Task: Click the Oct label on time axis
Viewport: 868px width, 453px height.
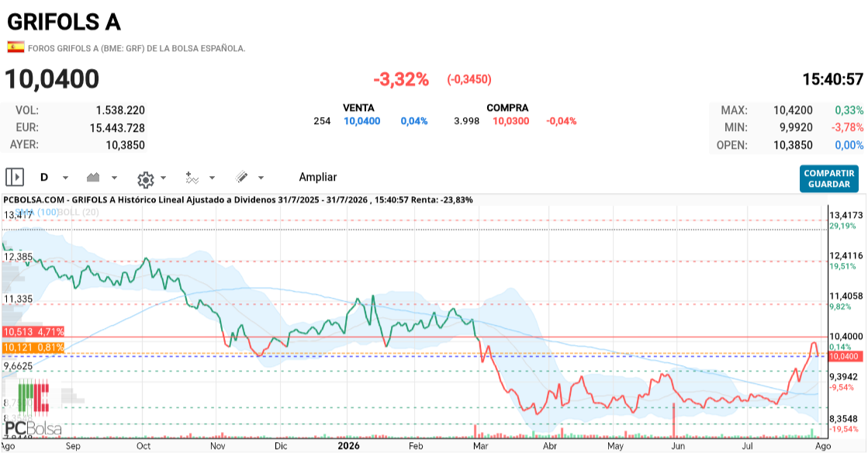Action: (x=144, y=446)
